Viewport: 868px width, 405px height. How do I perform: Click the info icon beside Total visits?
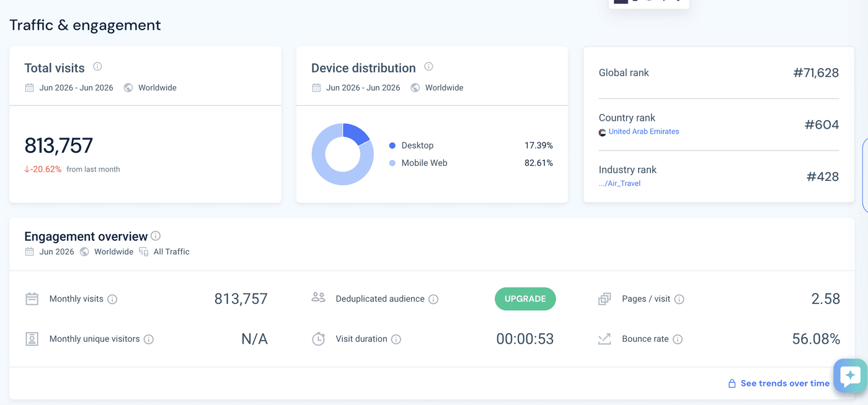97,67
